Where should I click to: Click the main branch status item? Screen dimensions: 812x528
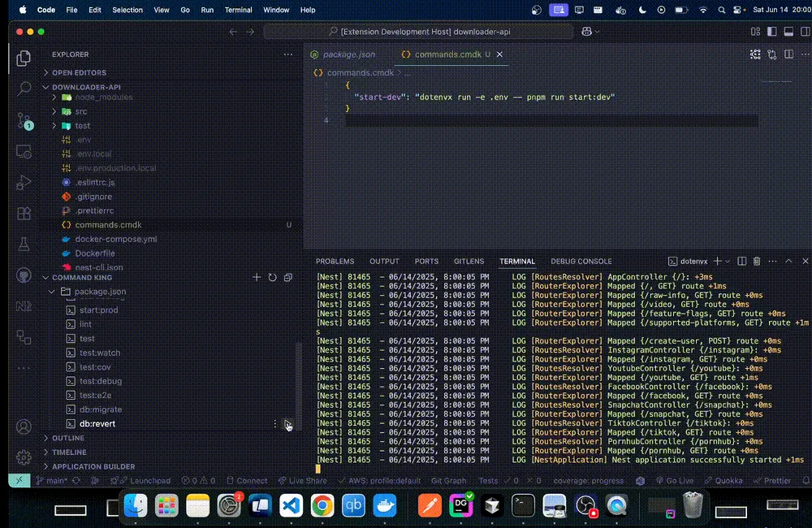click(x=52, y=480)
